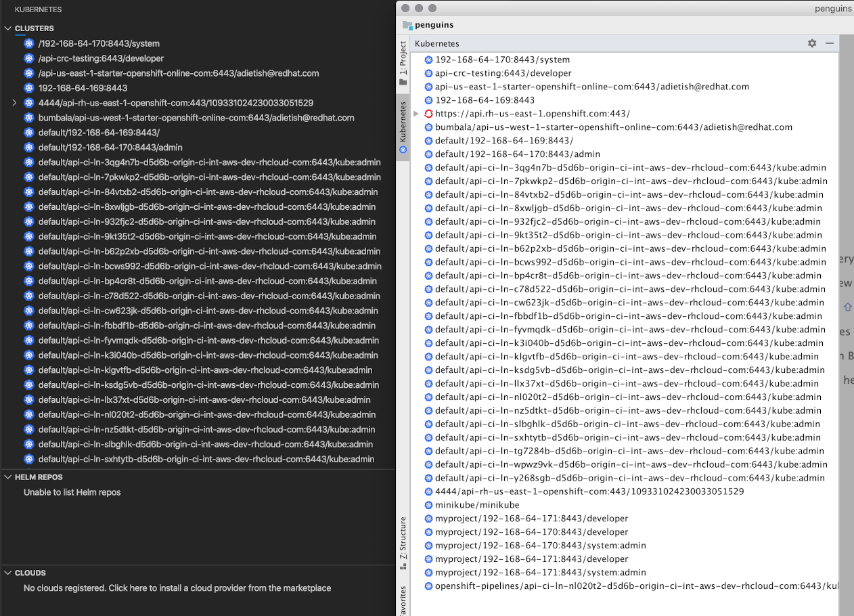This screenshot has width=854, height=616.
Task: Select default/api-ci-ln-8xwljgb cluster in VS Code
Action: 207,207
